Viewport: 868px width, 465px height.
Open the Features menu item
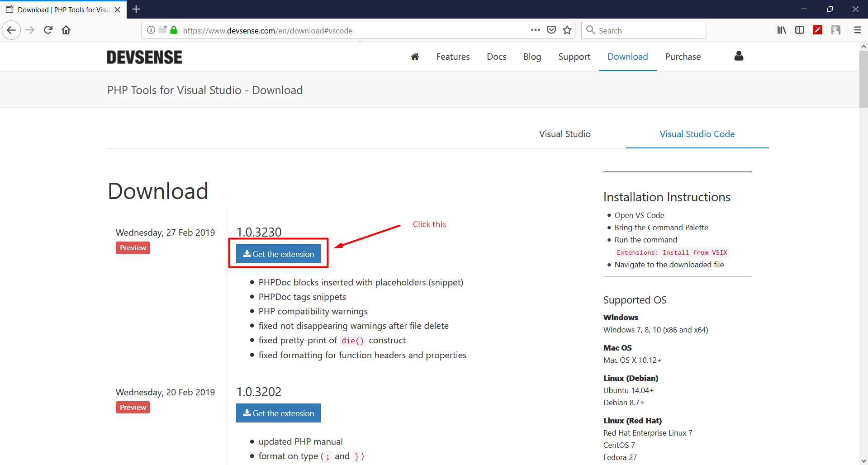(453, 57)
